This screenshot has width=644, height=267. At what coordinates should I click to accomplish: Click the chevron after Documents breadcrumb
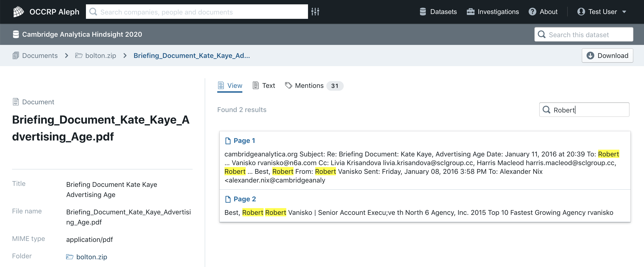(67, 56)
